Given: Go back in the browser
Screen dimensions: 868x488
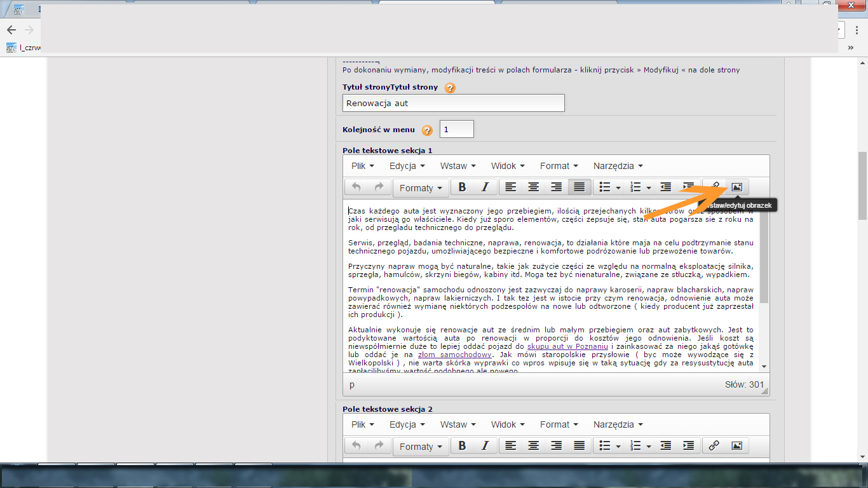Looking at the screenshot, I should (11, 30).
